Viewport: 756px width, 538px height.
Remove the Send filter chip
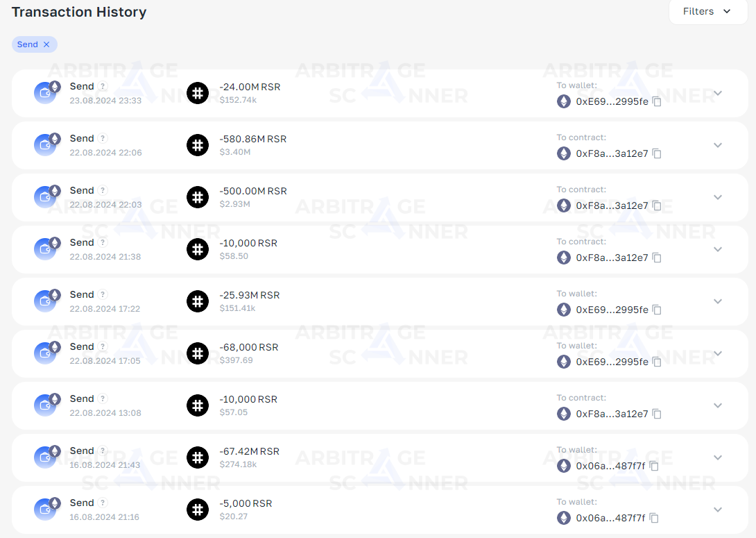coord(46,44)
